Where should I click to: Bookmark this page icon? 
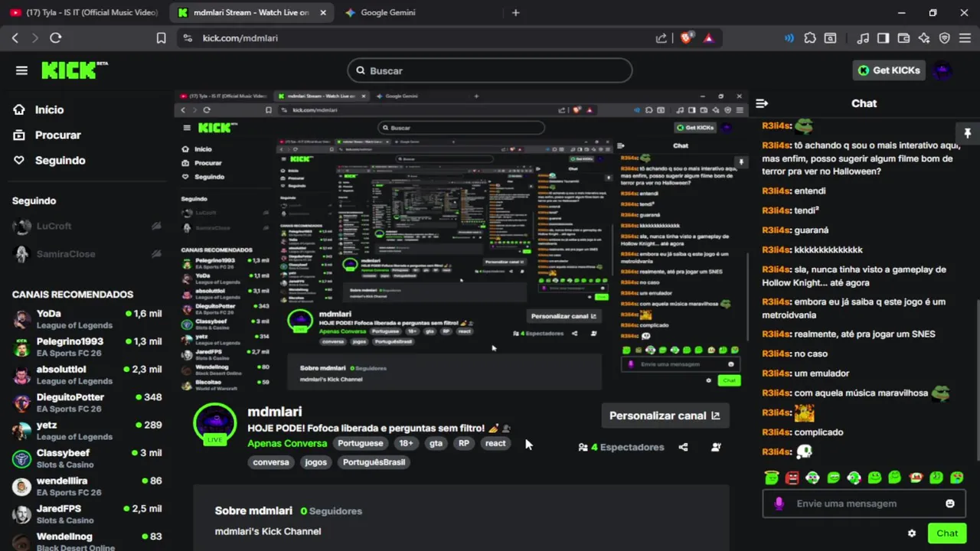pyautogui.click(x=161, y=37)
